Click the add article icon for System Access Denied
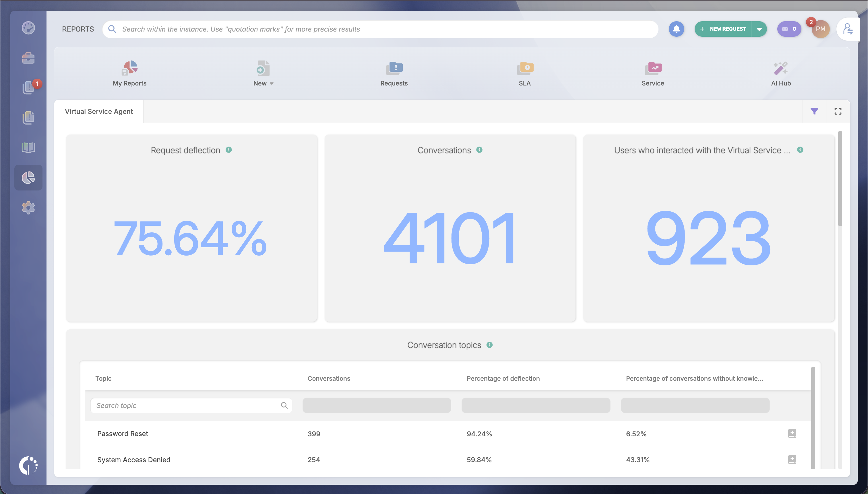 (x=792, y=459)
